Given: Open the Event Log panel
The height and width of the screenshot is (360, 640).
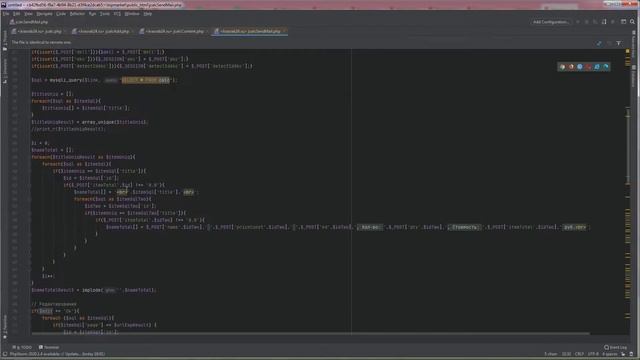Looking at the screenshot, I should (x=616, y=347).
